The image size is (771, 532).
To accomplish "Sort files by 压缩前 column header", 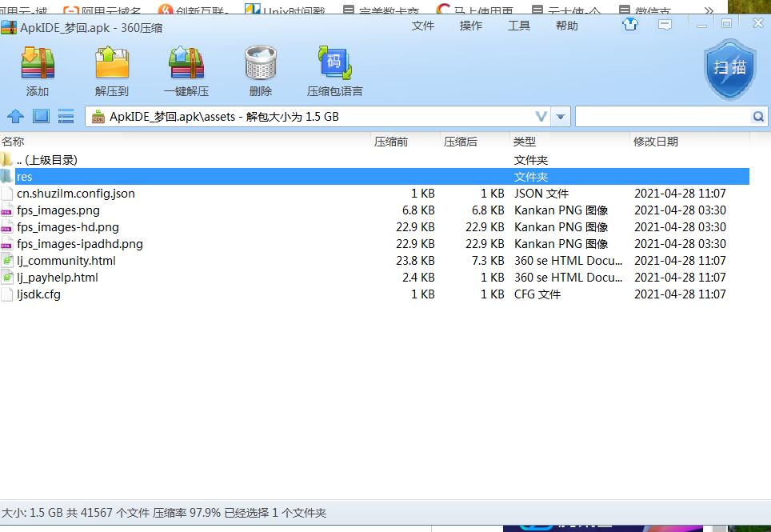I will click(x=391, y=142).
